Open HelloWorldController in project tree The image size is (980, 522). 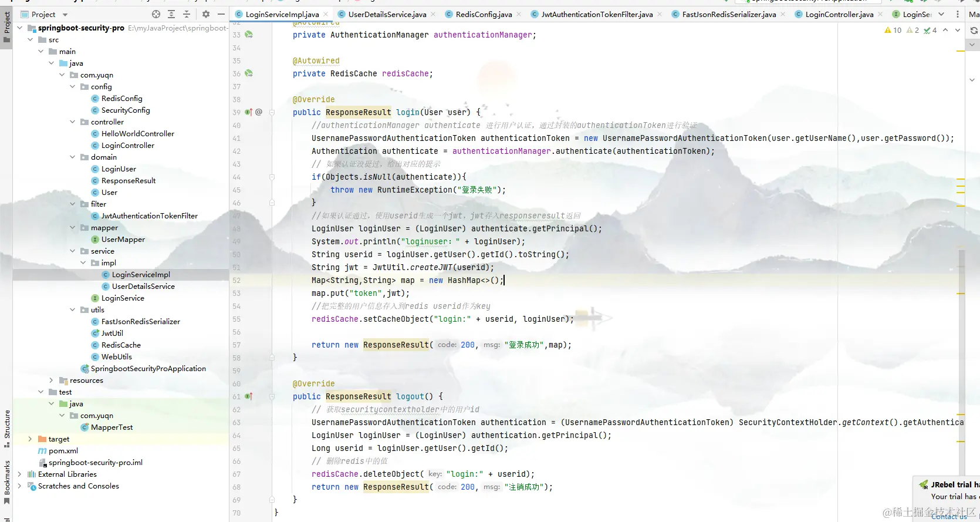tap(138, 133)
